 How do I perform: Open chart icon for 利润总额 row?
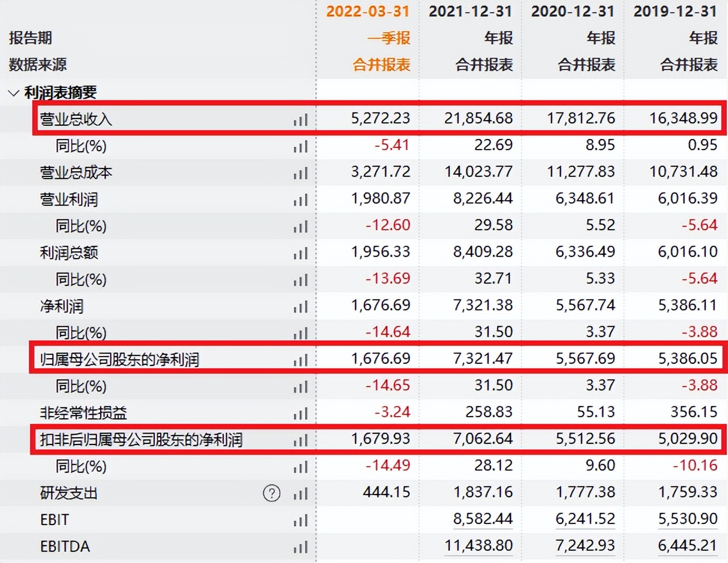[x=301, y=253]
